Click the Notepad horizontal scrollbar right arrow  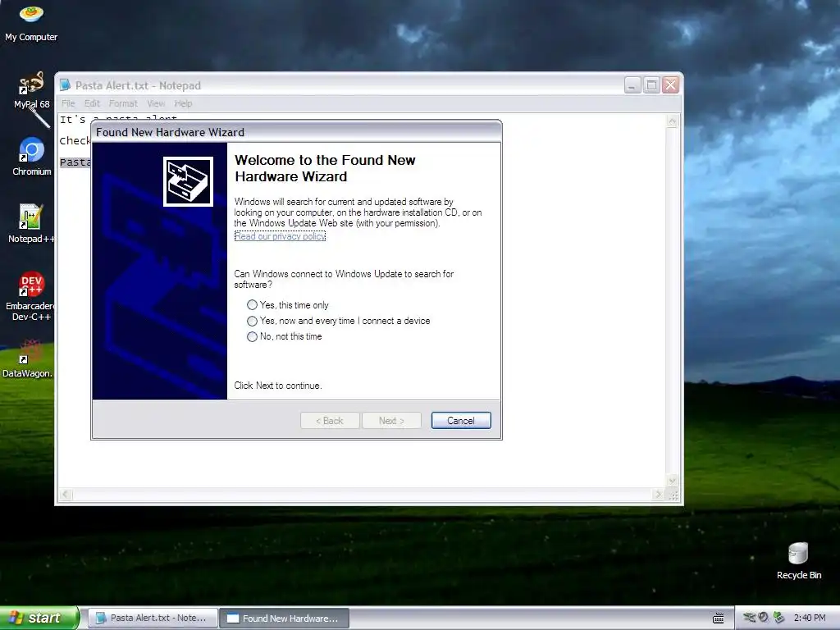click(x=659, y=495)
